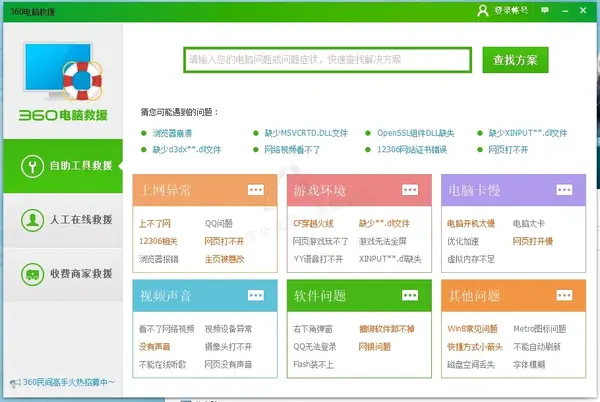
Task: Open the feedback message icon in title bar
Action: 545,10
